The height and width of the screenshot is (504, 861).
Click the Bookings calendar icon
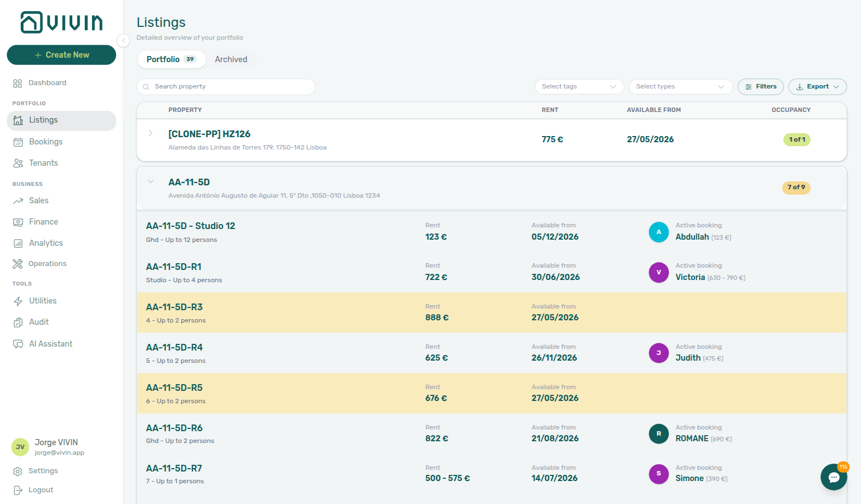(x=18, y=142)
